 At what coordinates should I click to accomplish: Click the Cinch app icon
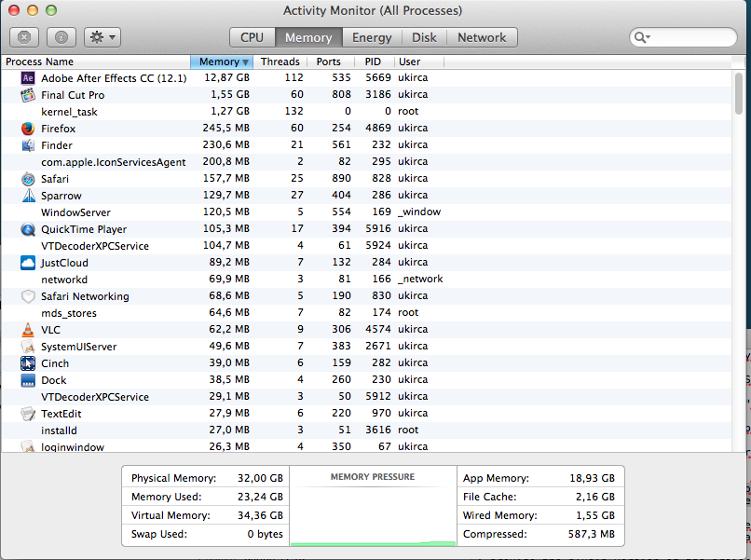pyautogui.click(x=28, y=363)
